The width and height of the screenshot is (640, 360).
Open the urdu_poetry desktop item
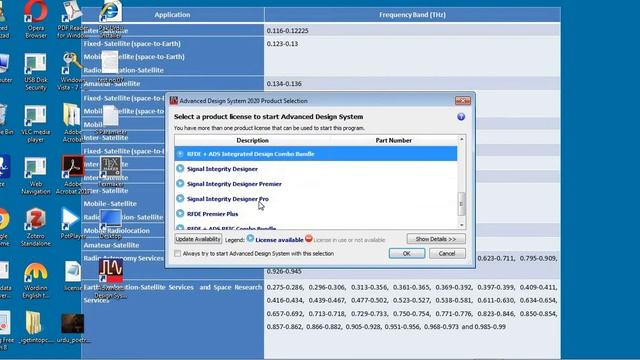(x=73, y=328)
